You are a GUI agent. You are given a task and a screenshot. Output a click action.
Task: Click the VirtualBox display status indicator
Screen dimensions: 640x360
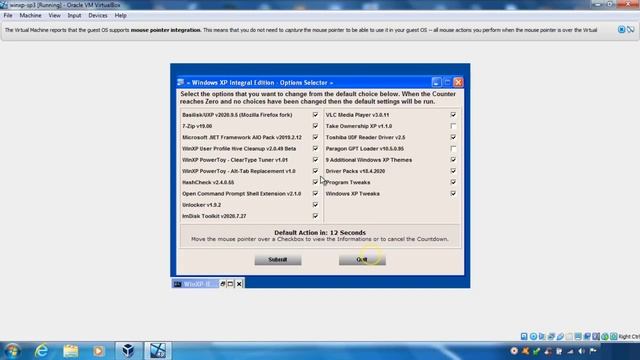[578, 336]
